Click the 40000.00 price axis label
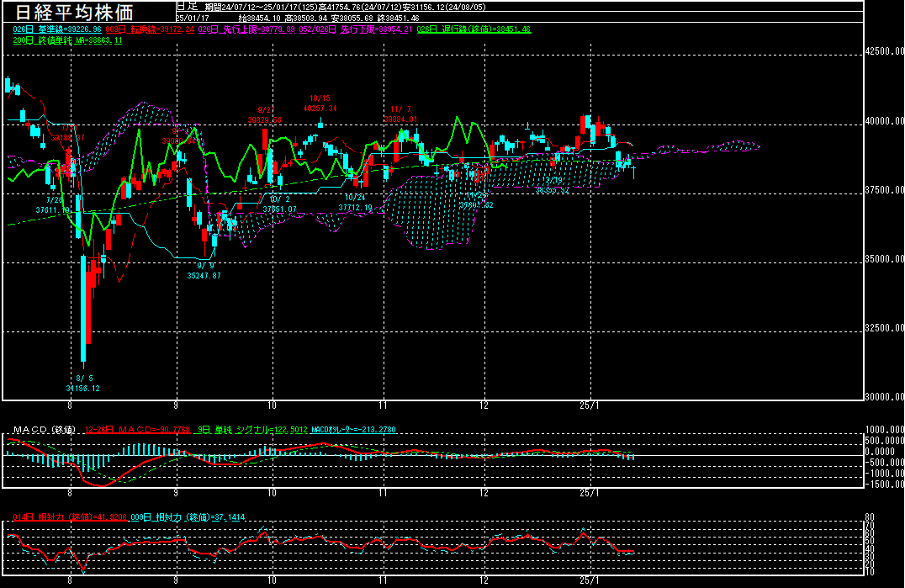This screenshot has height=588, width=905. (x=885, y=120)
